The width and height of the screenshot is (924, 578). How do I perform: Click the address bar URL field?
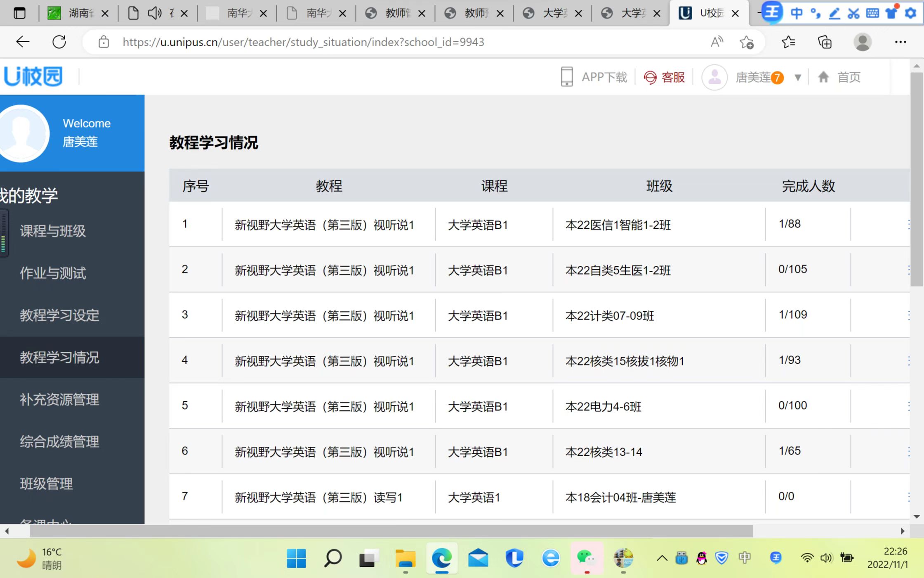pos(303,42)
